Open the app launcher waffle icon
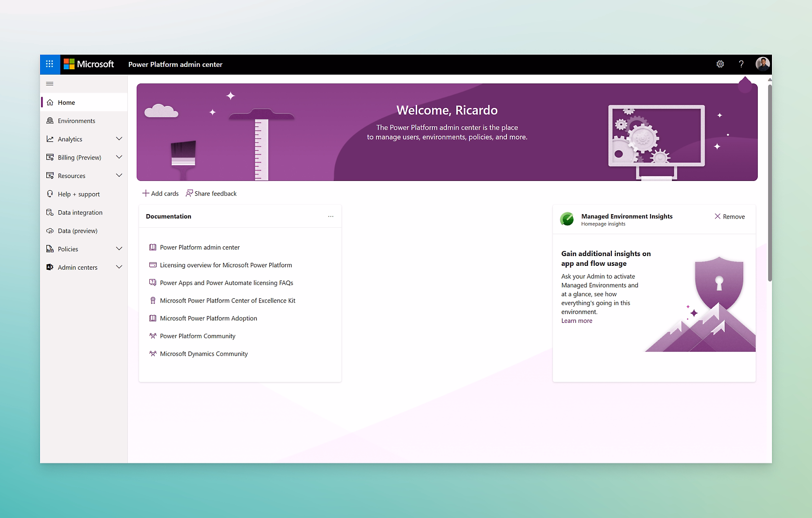 49,64
